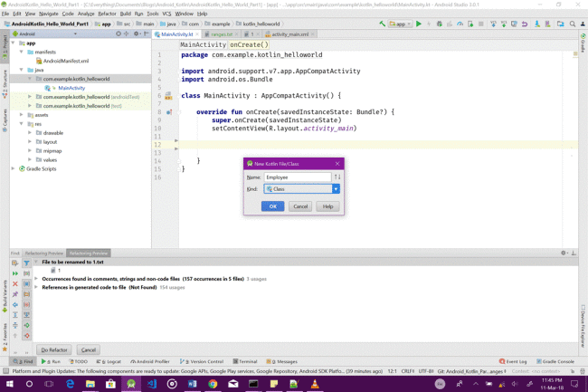
Task: Click the Git branch status bar widget
Action: (x=471, y=371)
